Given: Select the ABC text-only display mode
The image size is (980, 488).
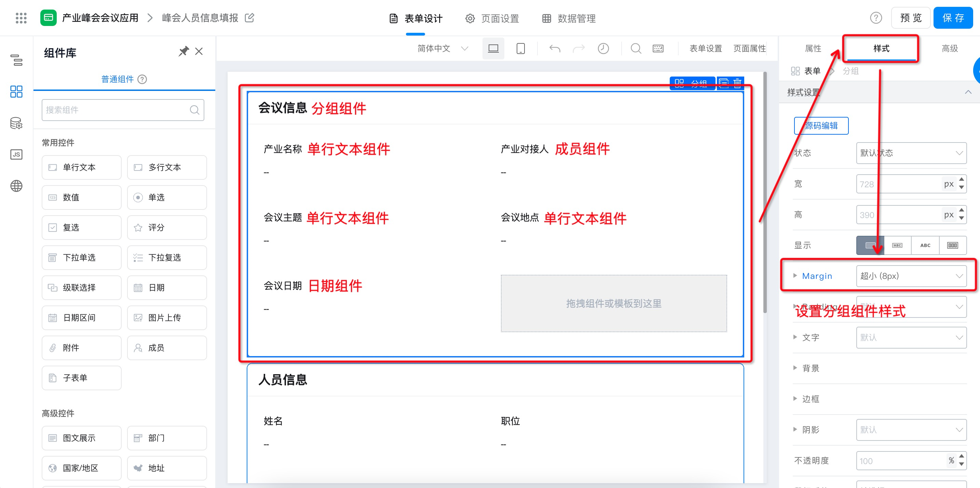Looking at the screenshot, I should 925,245.
